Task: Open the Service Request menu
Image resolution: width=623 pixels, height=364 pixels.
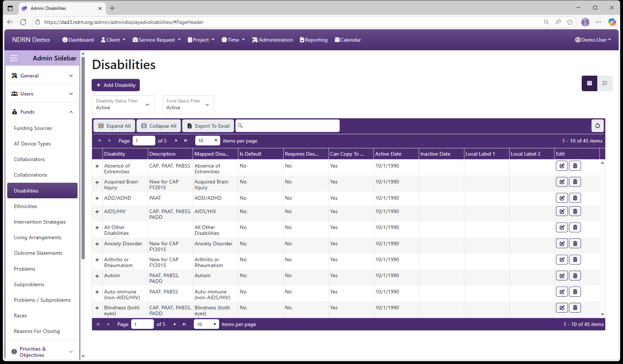Action: [156, 40]
